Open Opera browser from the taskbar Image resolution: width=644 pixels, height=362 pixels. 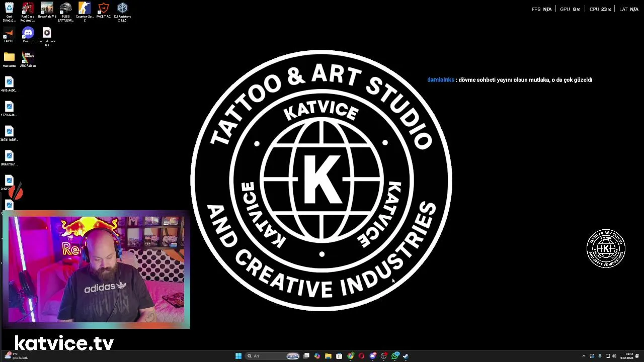point(361,356)
